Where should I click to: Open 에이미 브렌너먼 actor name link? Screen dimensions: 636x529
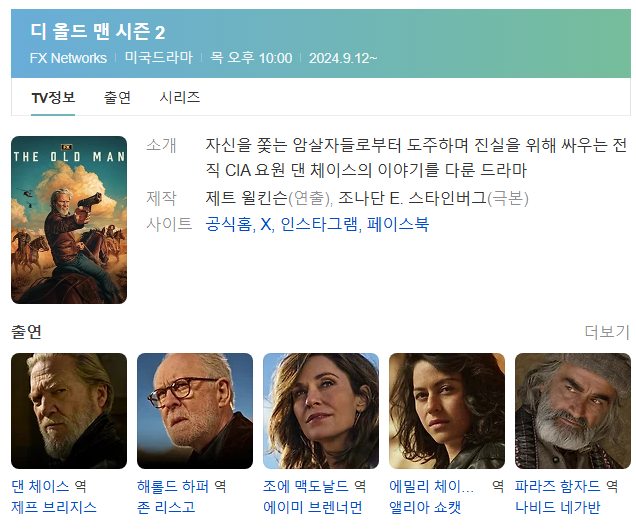[313, 507]
